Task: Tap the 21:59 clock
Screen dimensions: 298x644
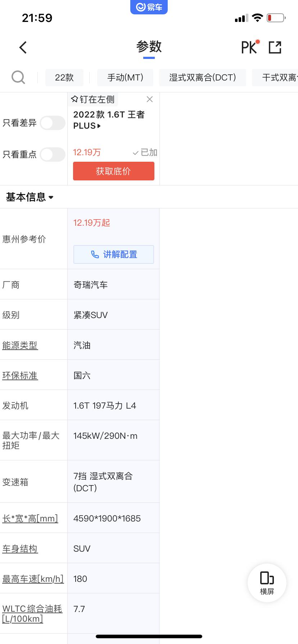Action: tap(37, 18)
